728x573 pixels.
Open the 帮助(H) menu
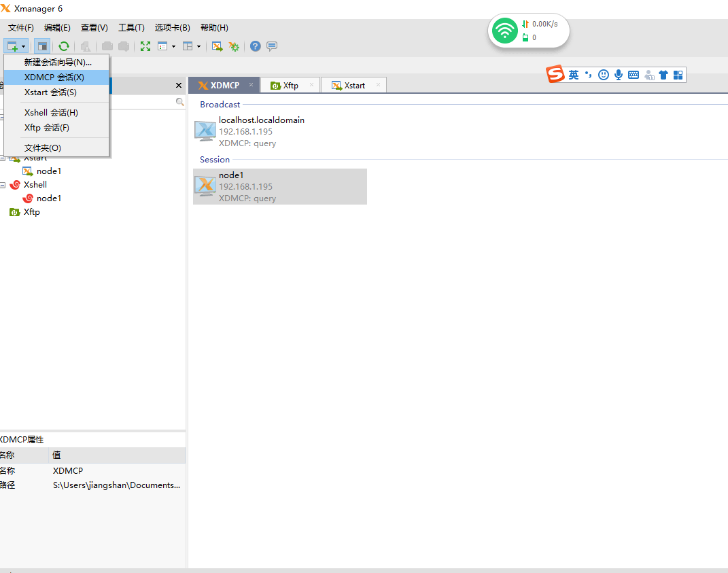tap(214, 28)
